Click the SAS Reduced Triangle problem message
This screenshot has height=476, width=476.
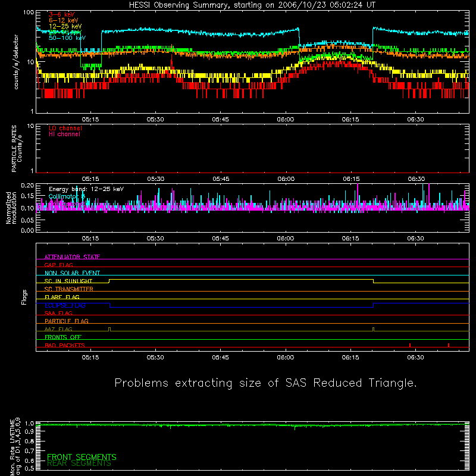[265, 383]
